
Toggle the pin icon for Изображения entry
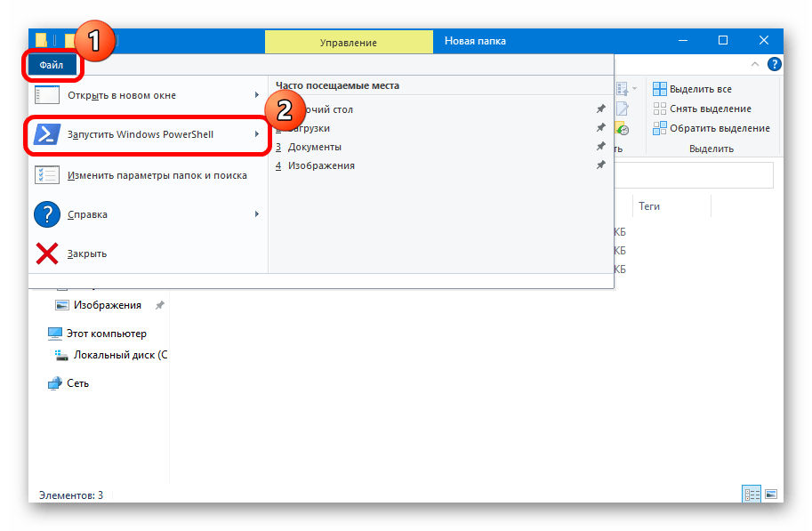(600, 165)
